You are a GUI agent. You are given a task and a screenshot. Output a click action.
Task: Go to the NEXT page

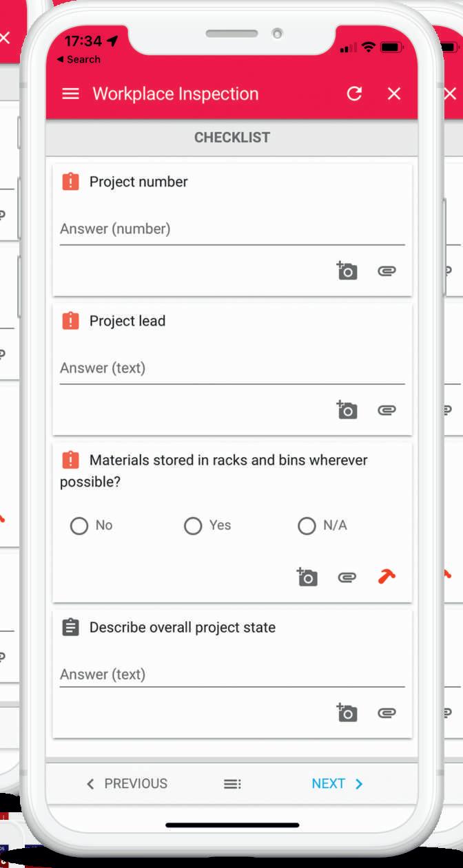337,784
